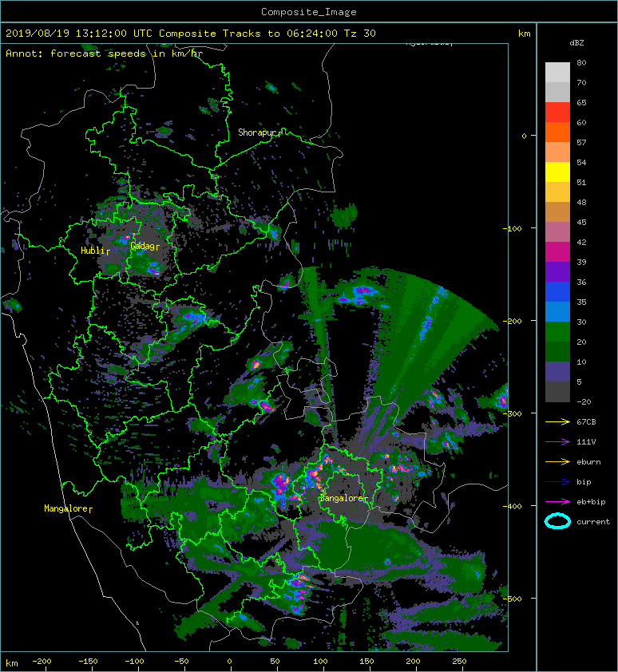Click the -200 x-axis tick label
Screen dimensions: 618x672
pyautogui.click(x=42, y=662)
